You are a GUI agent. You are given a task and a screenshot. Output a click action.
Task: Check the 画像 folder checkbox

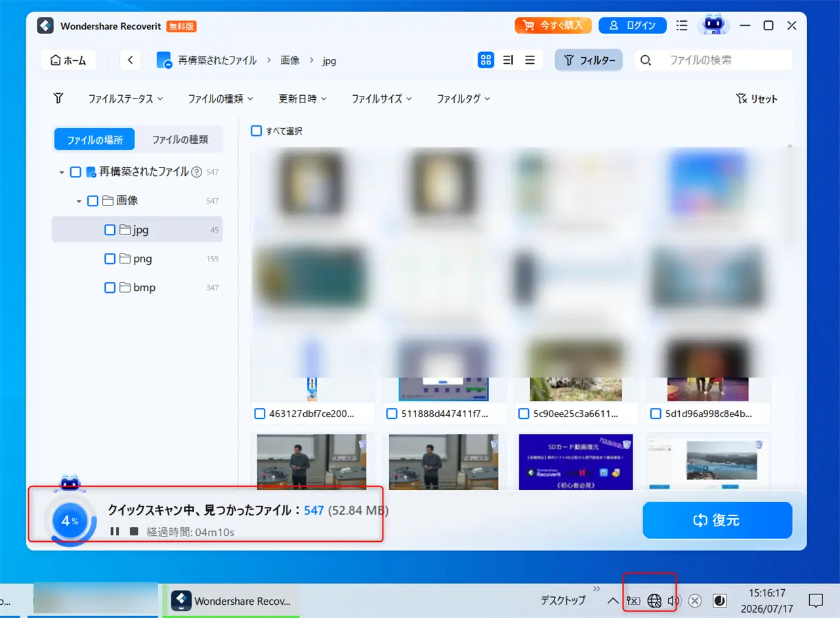coord(93,201)
